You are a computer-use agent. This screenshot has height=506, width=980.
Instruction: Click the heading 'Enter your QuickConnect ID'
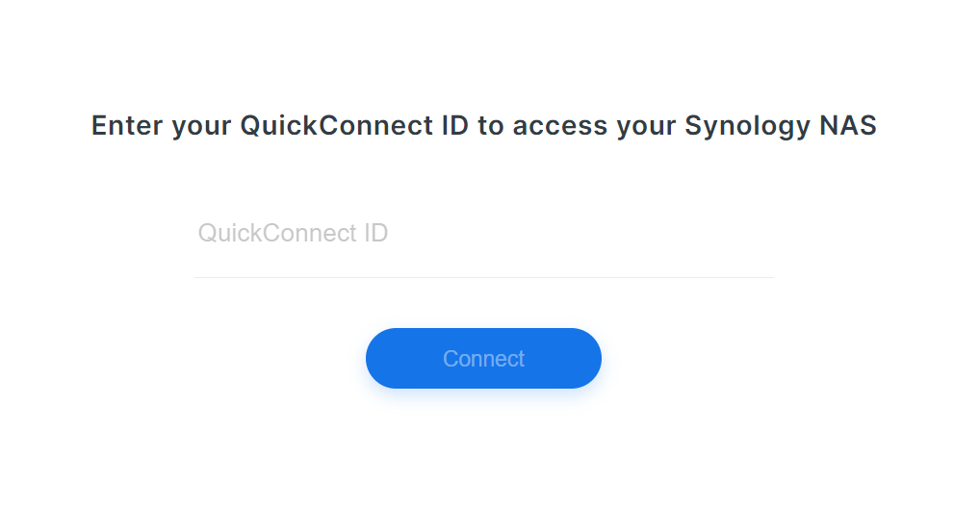279,126
